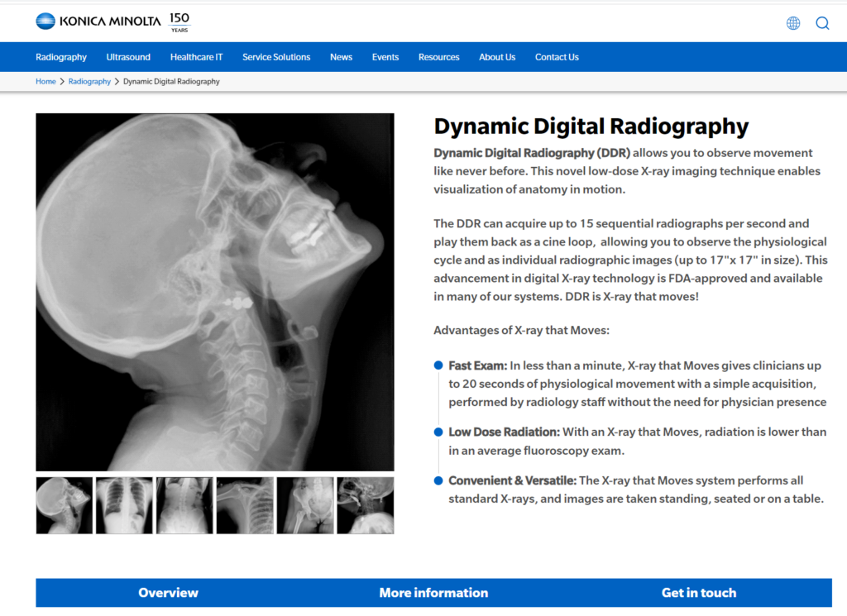Screen dimensions: 847x616
Task: Click the Konica Minolta logo
Action: coord(98,21)
